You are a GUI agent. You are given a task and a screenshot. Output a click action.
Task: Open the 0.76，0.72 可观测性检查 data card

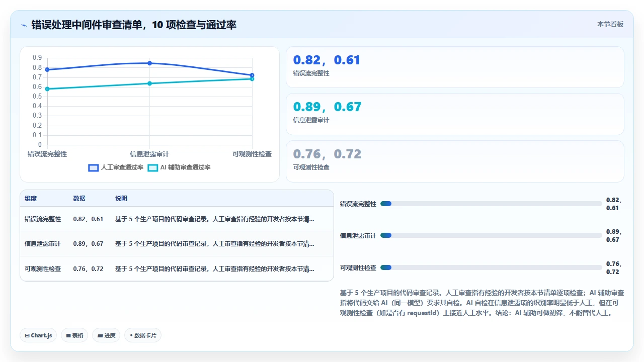455,161
